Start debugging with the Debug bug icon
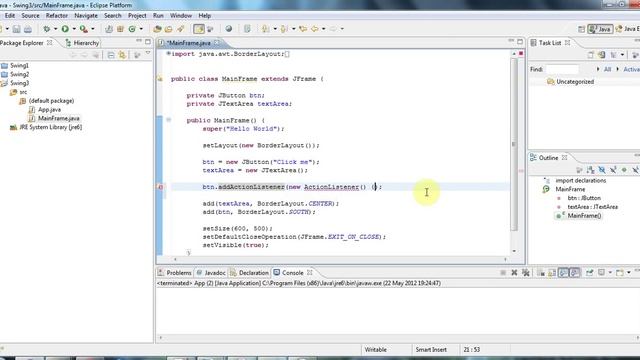The image size is (640, 360). 47,29
